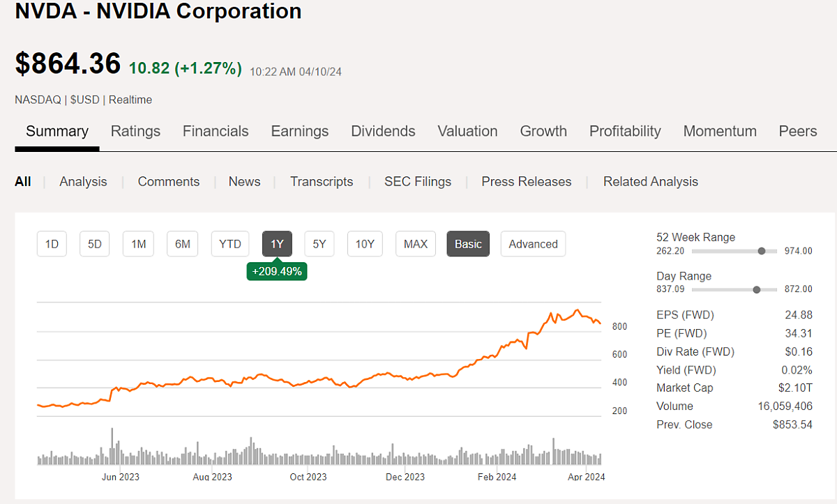Click the Oct 2023 axis label
837x504 pixels.
[308, 477]
